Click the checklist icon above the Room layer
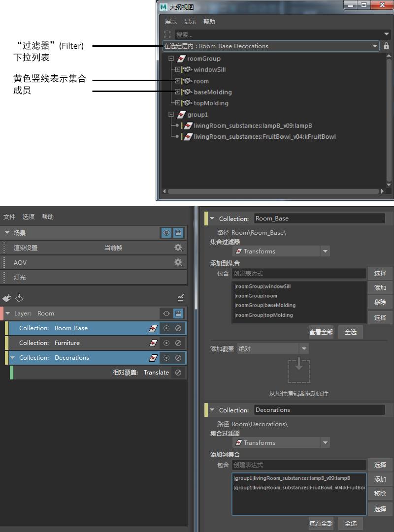The image size is (394, 532). pos(180,298)
